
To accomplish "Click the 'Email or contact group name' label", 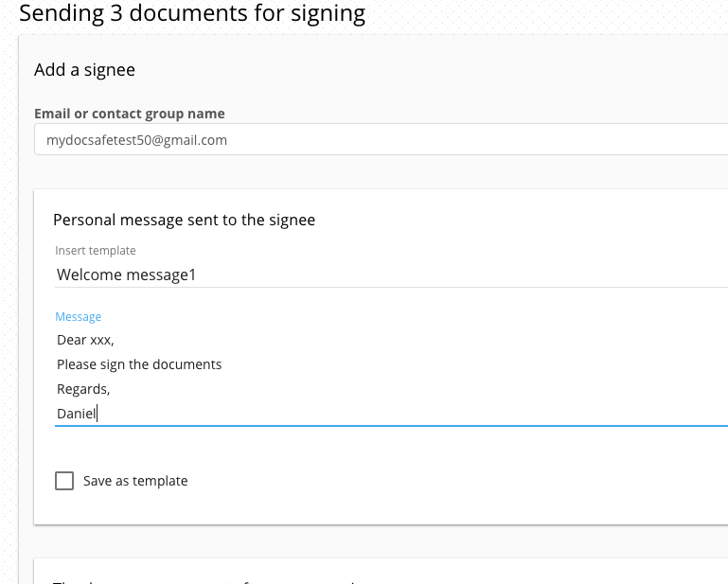I will 130,114.
